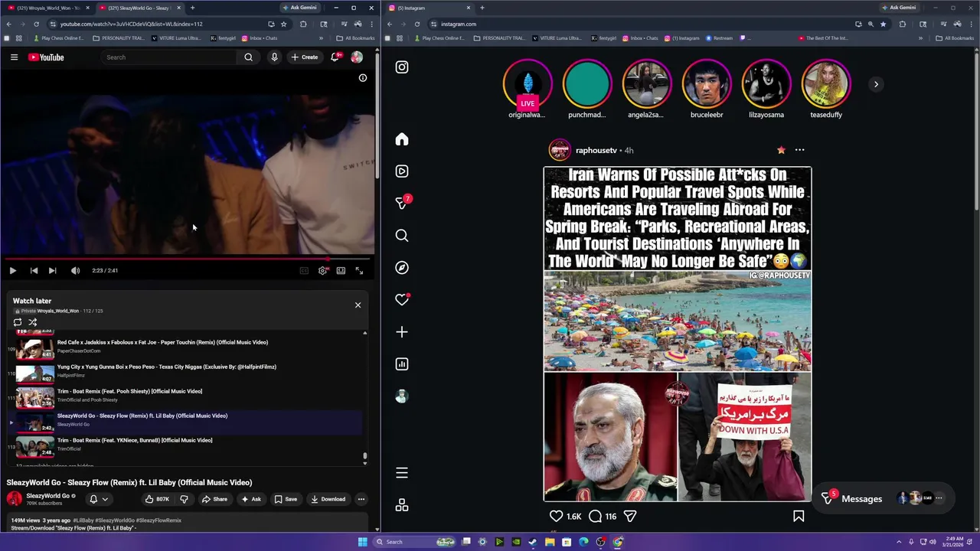Open more actions ellipsis under video
980x551 pixels.
coord(361,499)
